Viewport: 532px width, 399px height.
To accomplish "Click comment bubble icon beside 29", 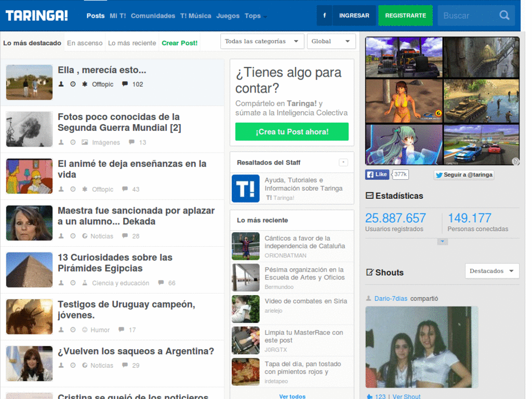I will click(125, 365).
